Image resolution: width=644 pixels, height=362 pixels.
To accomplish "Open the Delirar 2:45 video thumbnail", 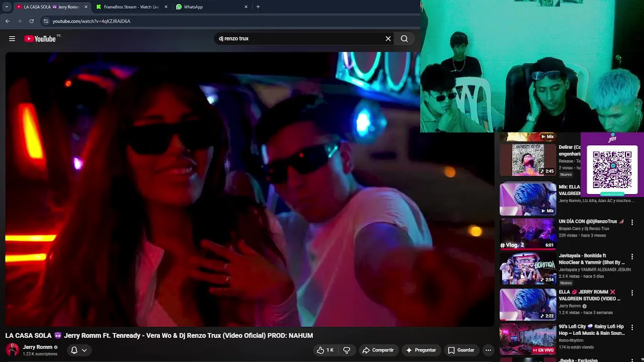I will pos(528,160).
